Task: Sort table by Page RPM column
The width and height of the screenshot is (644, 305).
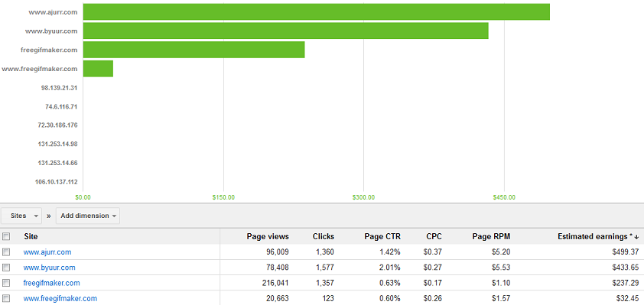Action: (491, 236)
